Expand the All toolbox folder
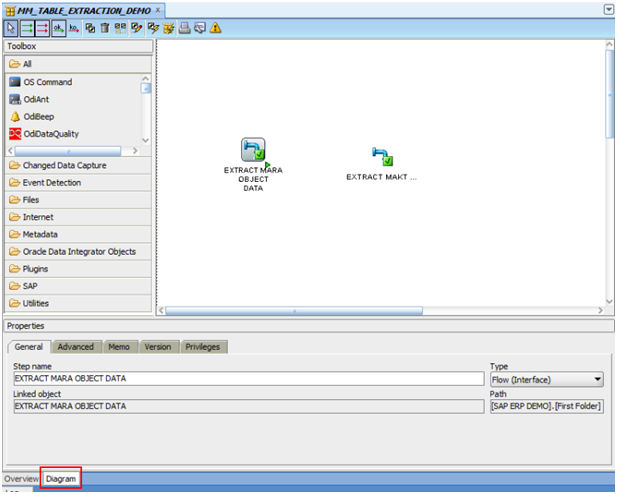The height and width of the screenshot is (494, 617). tap(78, 64)
